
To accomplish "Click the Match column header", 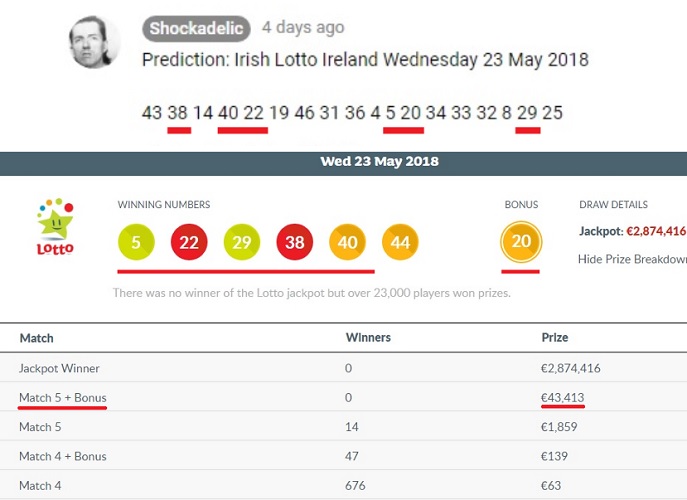I will (x=37, y=339).
